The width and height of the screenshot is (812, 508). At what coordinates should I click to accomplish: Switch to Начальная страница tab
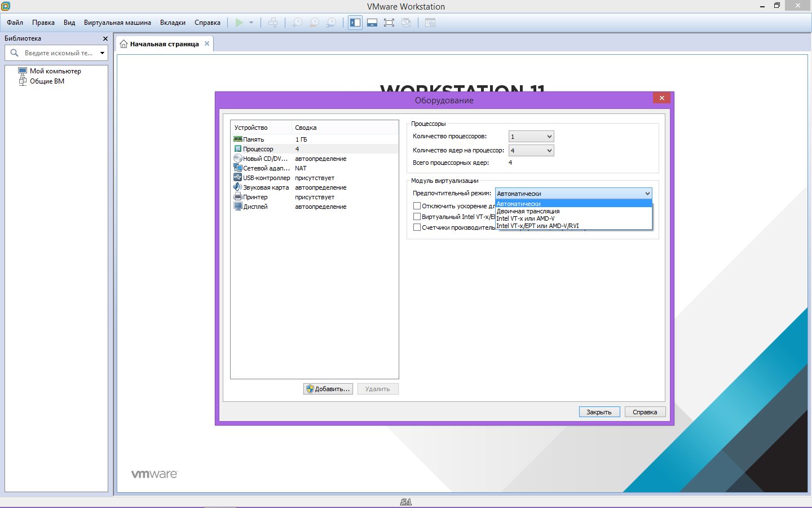coord(164,44)
